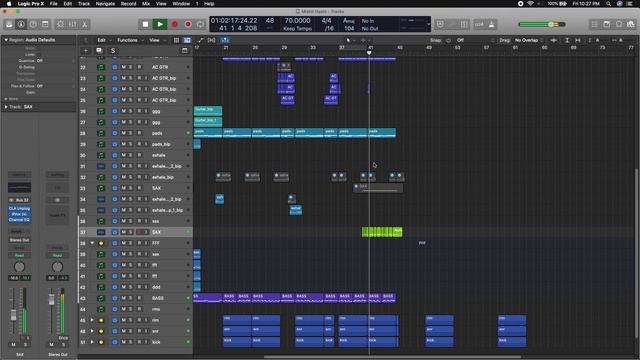
Task: Click the Stereo Out output slot on SAX strip
Action: click(x=19, y=240)
